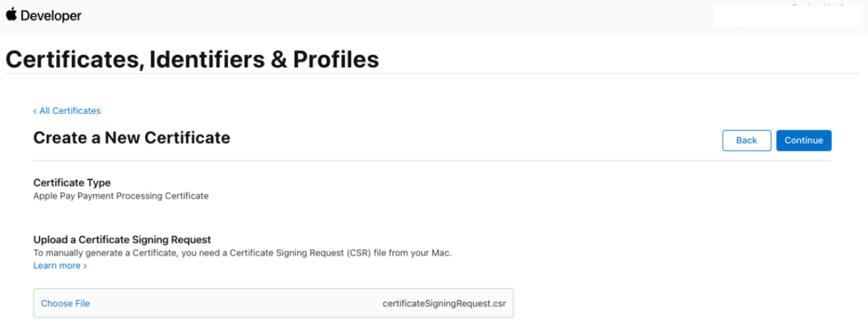Click the Certificate Type label

[x=72, y=183]
